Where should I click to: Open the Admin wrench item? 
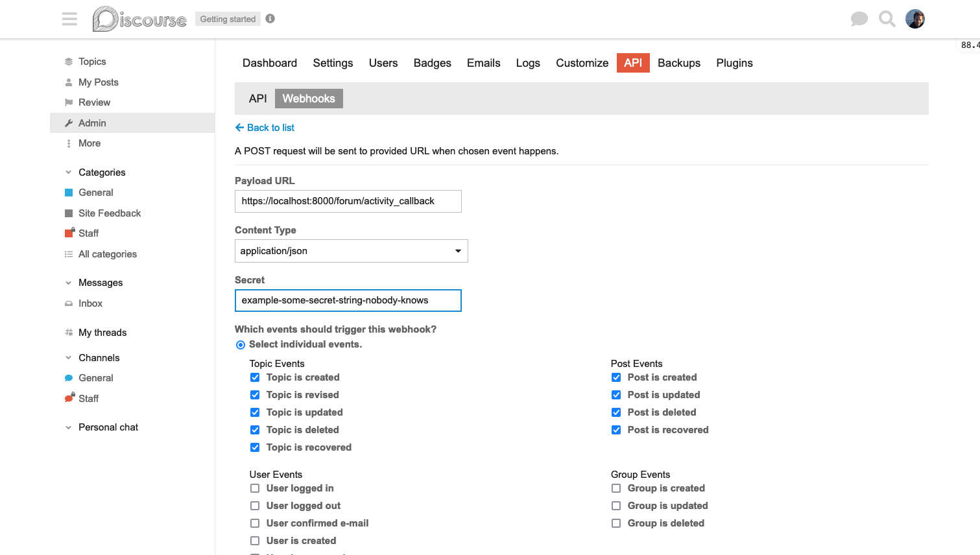(92, 123)
